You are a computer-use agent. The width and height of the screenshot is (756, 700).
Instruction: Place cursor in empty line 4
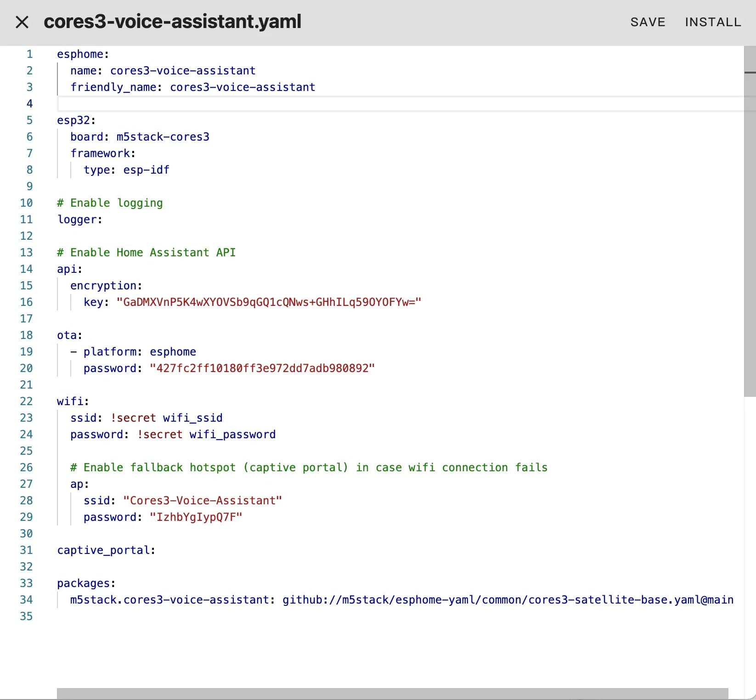[x=276, y=104]
